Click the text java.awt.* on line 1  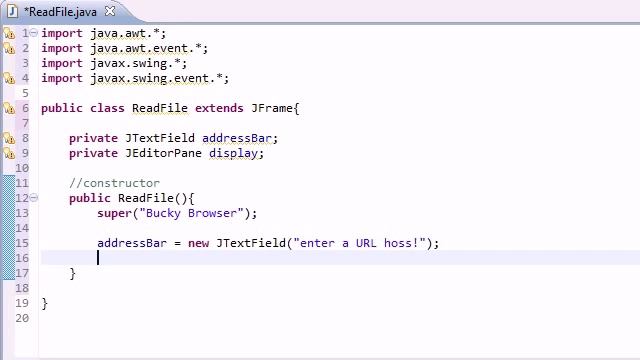click(124, 33)
